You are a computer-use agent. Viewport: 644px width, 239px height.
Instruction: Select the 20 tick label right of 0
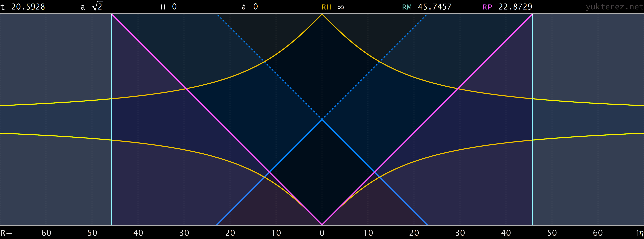[x=414, y=233]
